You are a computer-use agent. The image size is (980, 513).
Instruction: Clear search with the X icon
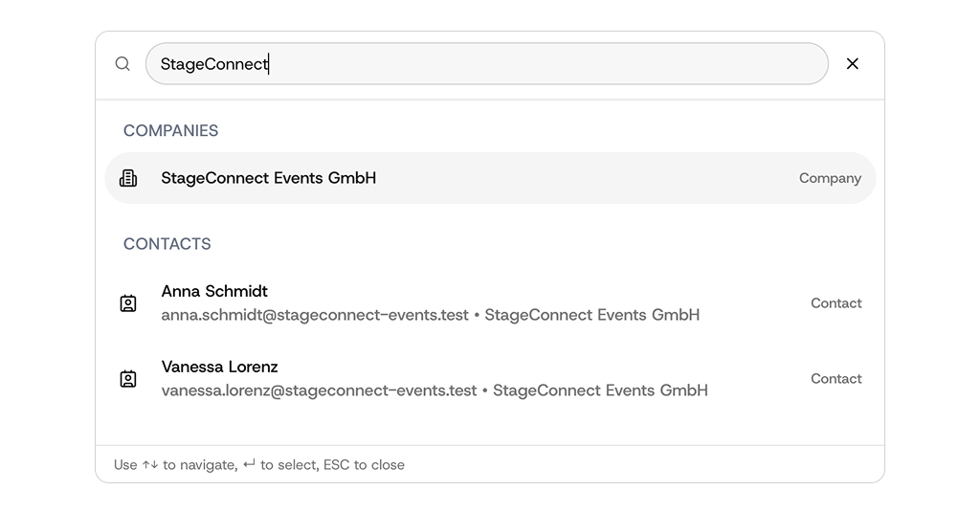pyautogui.click(x=852, y=64)
